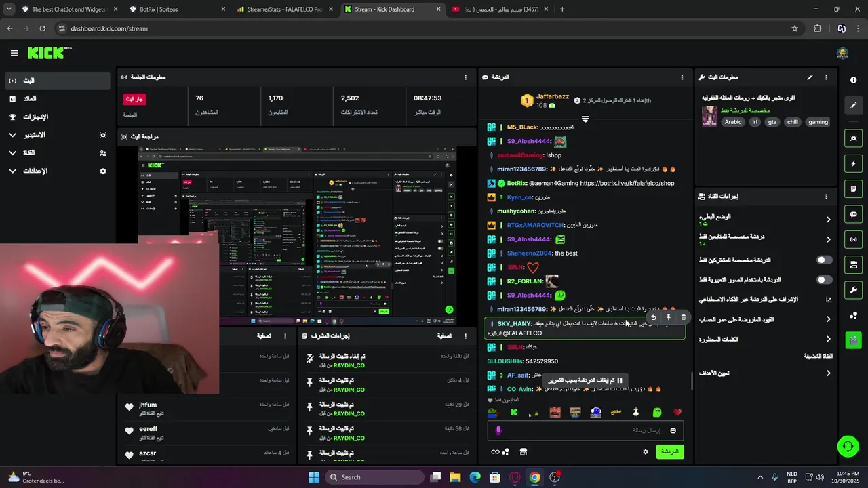
Task: Click the reply arrow on SKY_HANY message
Action: pyautogui.click(x=654, y=317)
